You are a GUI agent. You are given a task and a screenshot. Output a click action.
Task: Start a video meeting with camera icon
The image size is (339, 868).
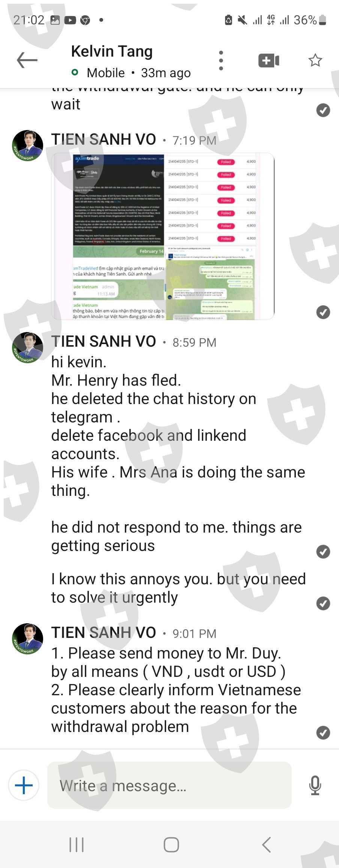(x=269, y=60)
